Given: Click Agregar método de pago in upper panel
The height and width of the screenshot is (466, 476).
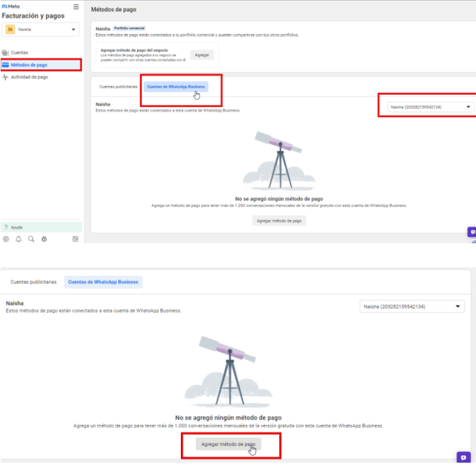Looking at the screenshot, I should 279,221.
